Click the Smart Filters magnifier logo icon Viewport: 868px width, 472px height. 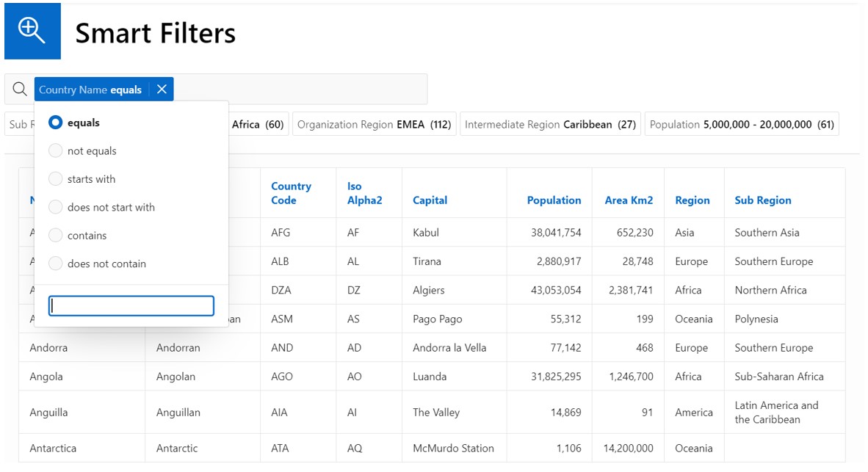(32, 31)
